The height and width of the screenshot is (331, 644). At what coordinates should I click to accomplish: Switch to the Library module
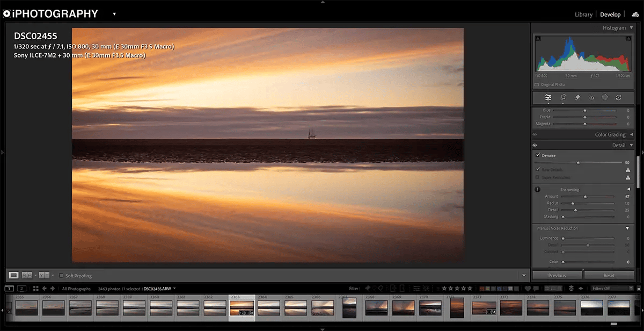point(584,15)
